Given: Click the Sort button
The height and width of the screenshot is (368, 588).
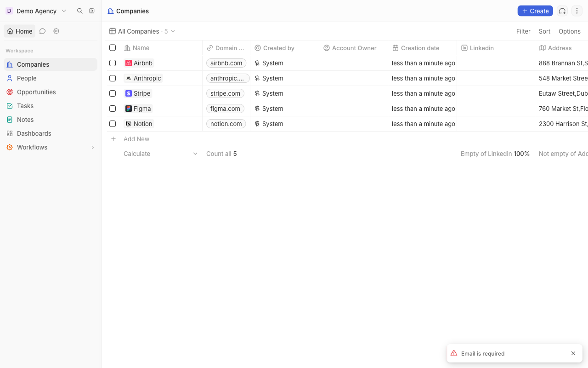Looking at the screenshot, I should coord(544,31).
